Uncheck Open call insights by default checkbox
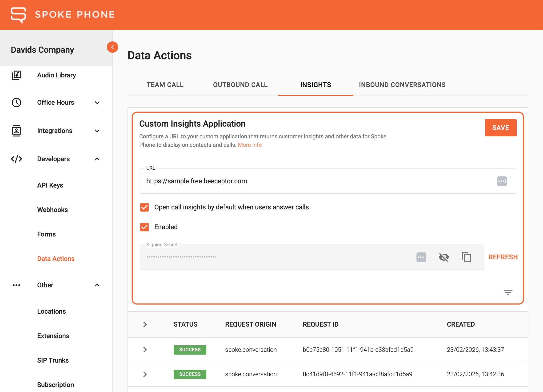 tap(144, 207)
